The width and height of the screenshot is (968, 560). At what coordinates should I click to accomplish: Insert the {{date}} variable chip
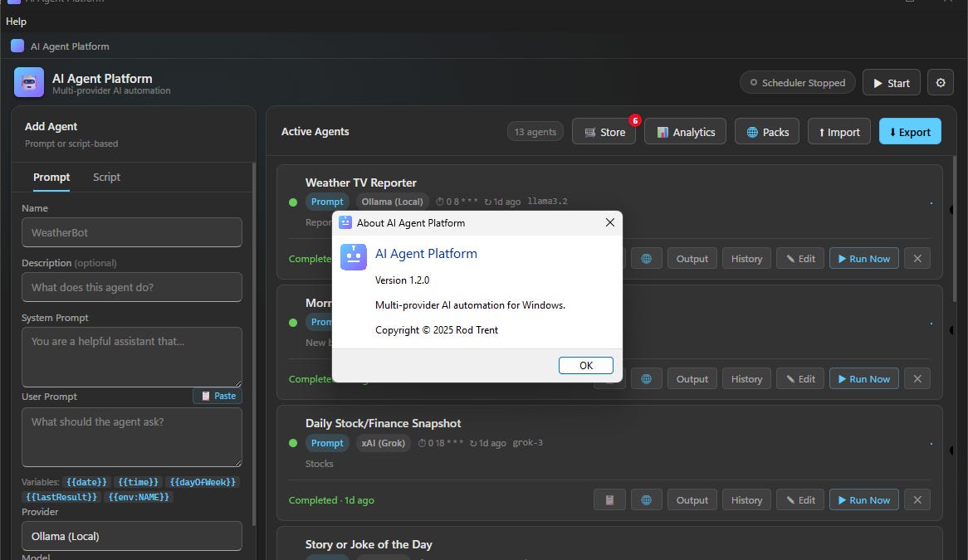tap(86, 482)
